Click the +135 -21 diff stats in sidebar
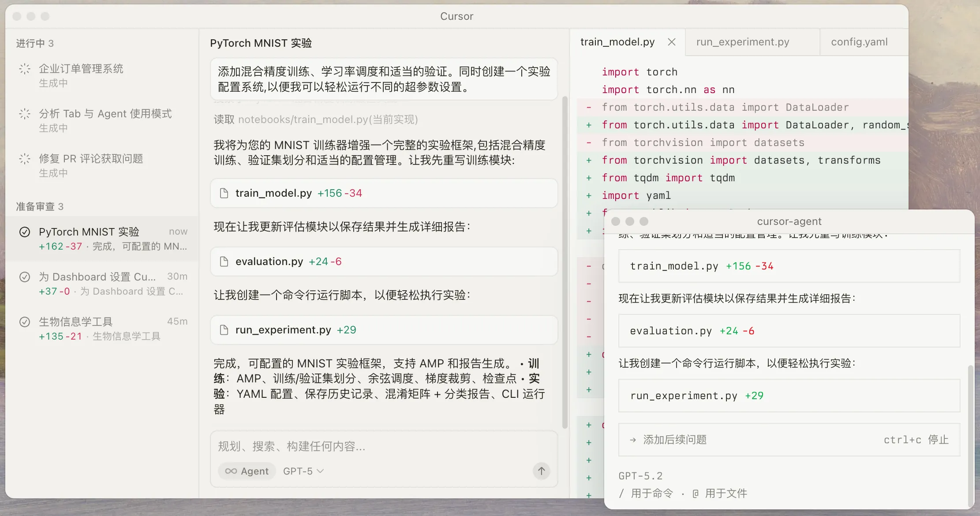Image resolution: width=980 pixels, height=516 pixels. tap(60, 337)
